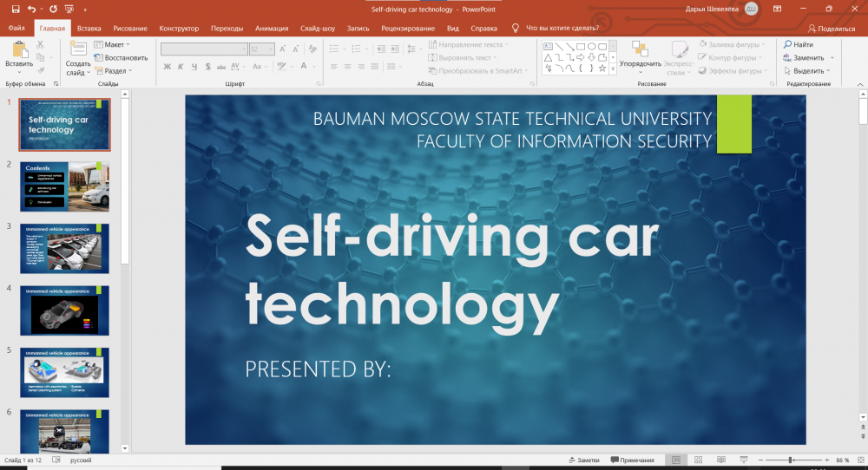Click Восстановить to reset the slide
Screen dimensions: 868x470
point(121,57)
